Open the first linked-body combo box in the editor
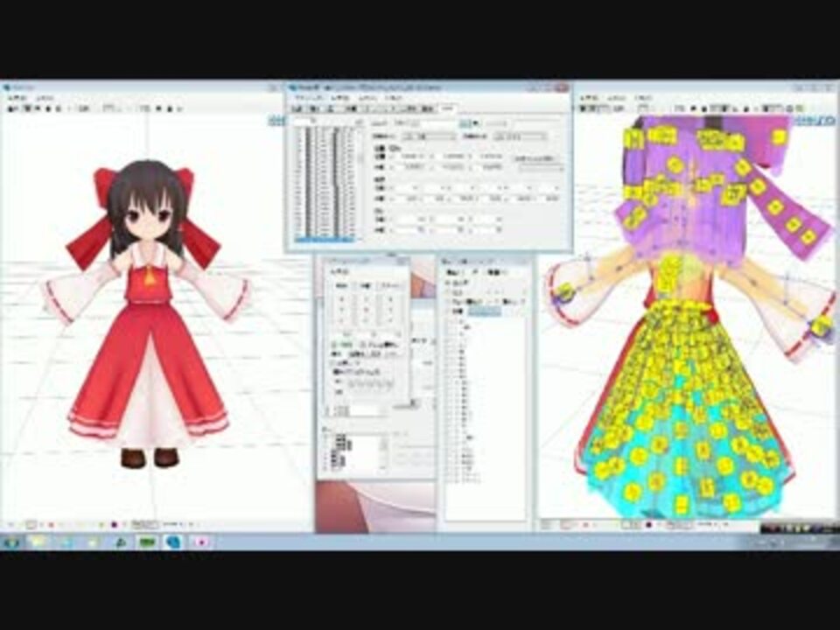Screen dimensions: 840x630 tap(429, 137)
